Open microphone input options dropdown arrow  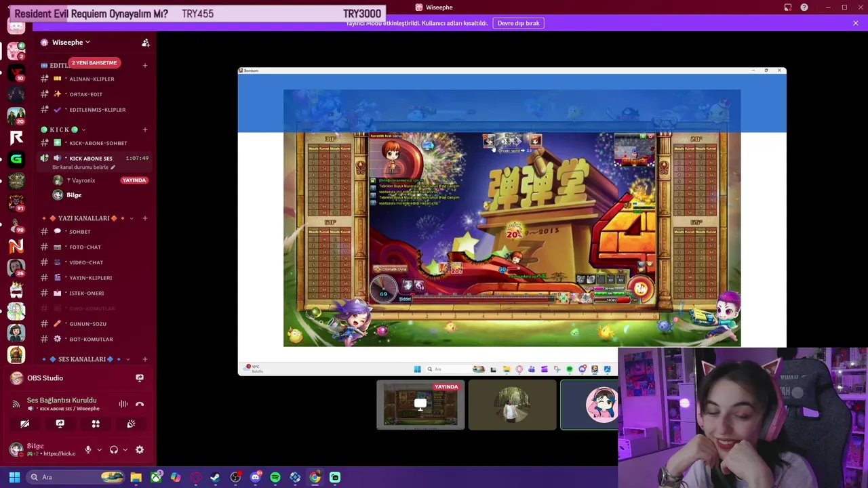tap(99, 449)
